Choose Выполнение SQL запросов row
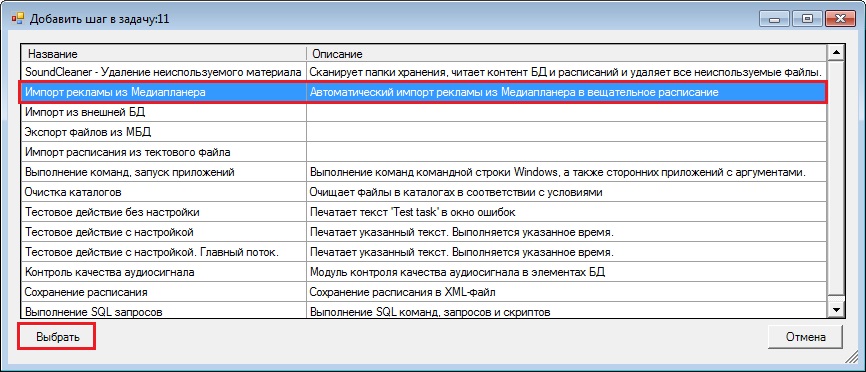Viewport: 866px width, 372px height. click(424, 311)
